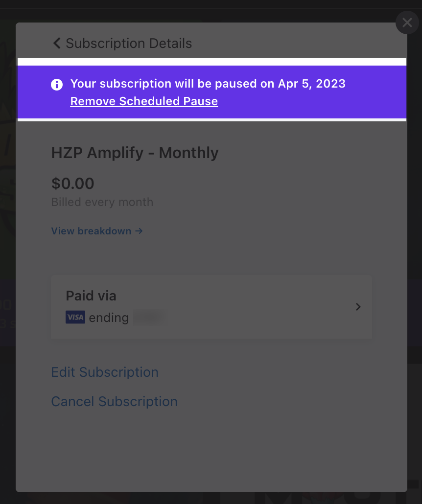Go back using the chevron beside Subscription Details

pos(57,43)
